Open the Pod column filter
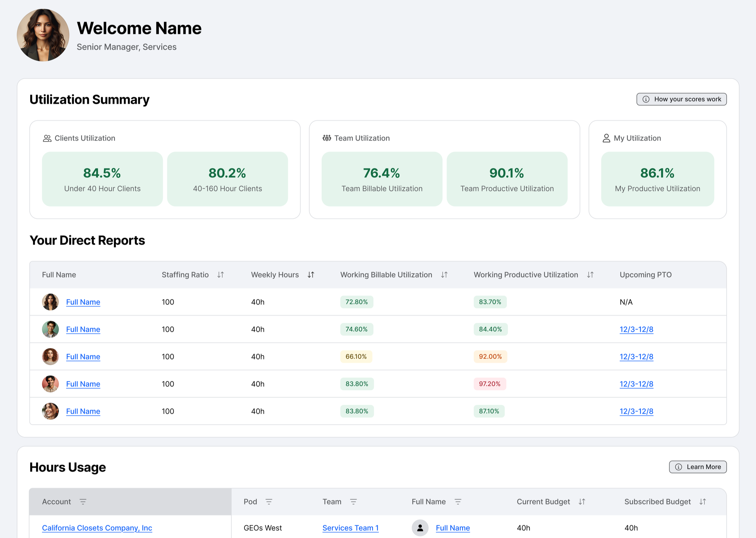756x538 pixels. click(269, 502)
